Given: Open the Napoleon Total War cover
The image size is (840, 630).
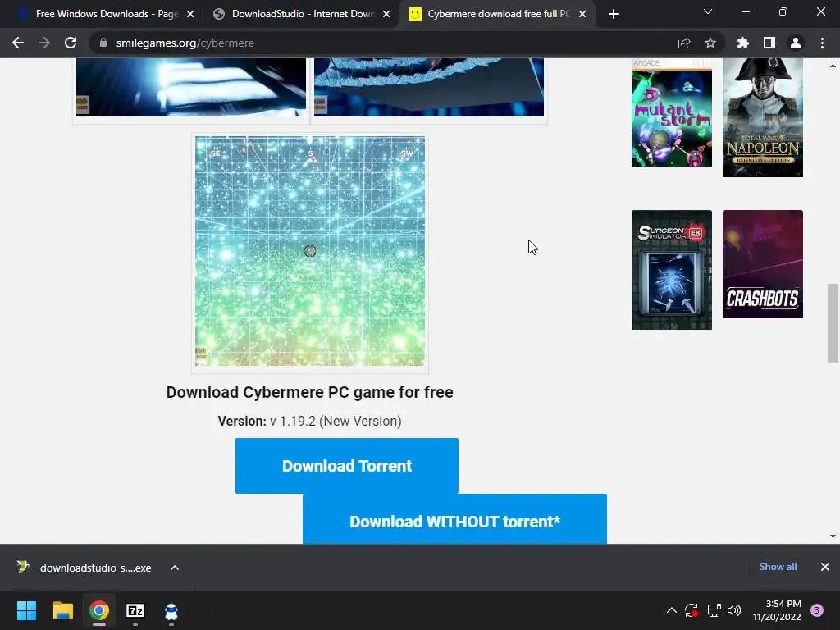Looking at the screenshot, I should [x=763, y=118].
